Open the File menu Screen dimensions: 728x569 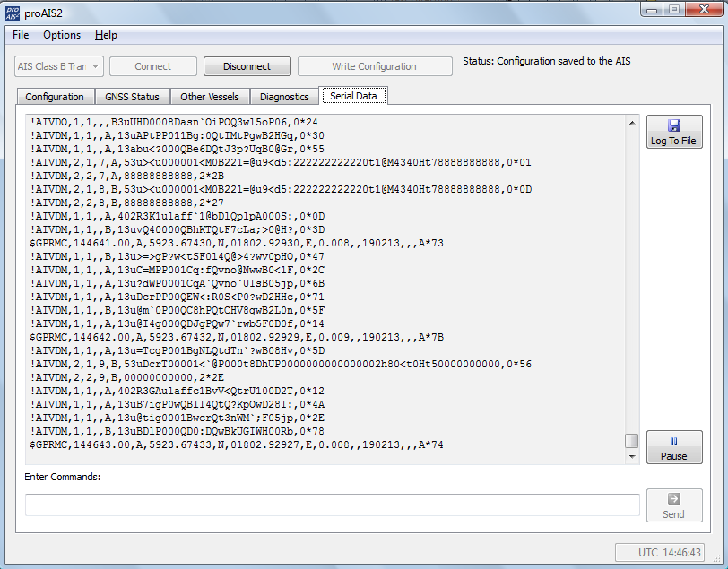[21, 35]
